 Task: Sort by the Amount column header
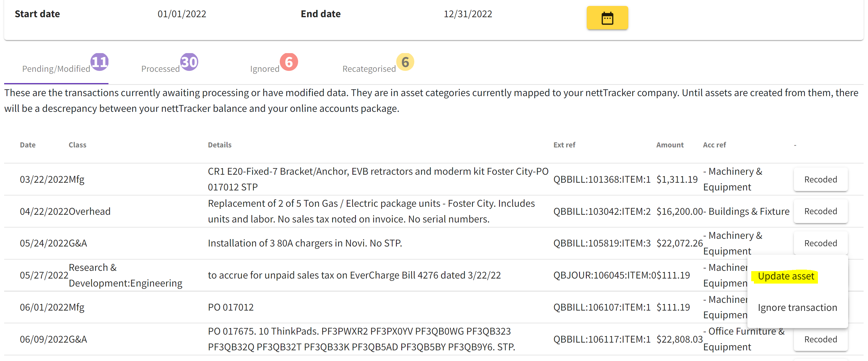pos(670,145)
